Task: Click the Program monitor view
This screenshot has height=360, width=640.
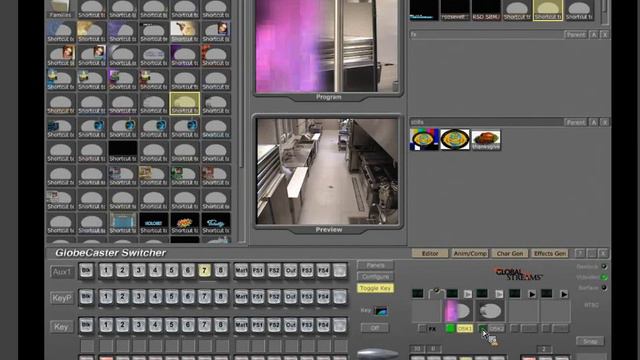Action: click(327, 46)
